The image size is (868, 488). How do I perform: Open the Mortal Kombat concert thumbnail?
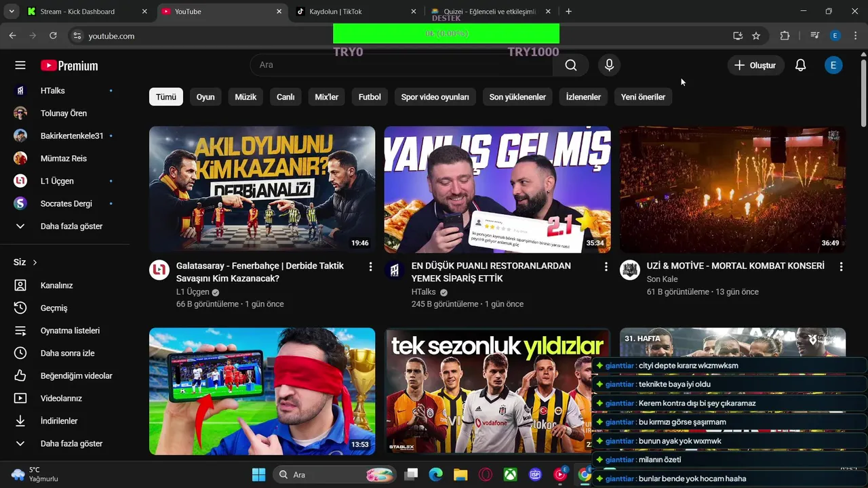pos(732,189)
